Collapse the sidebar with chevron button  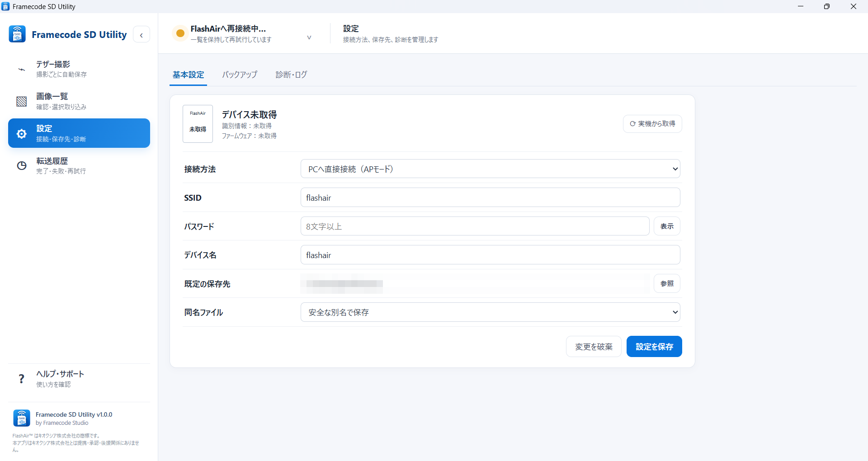click(142, 35)
